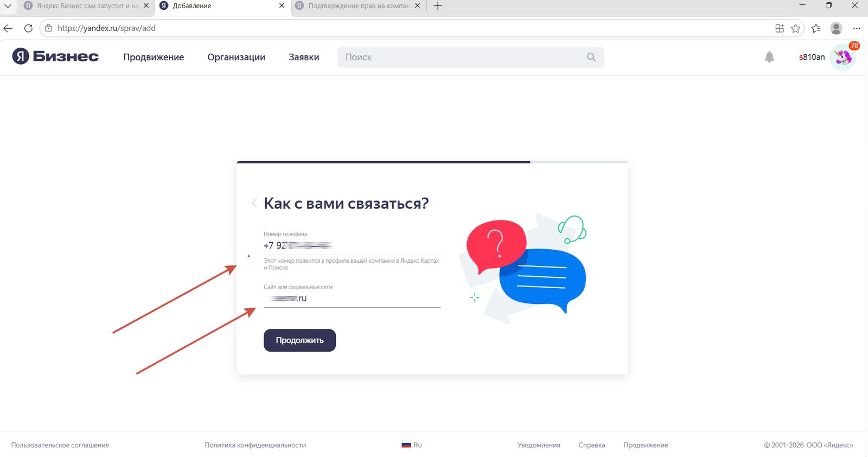The image size is (868, 457).
Task: Open the Уведомления footer link
Action: coord(539,445)
